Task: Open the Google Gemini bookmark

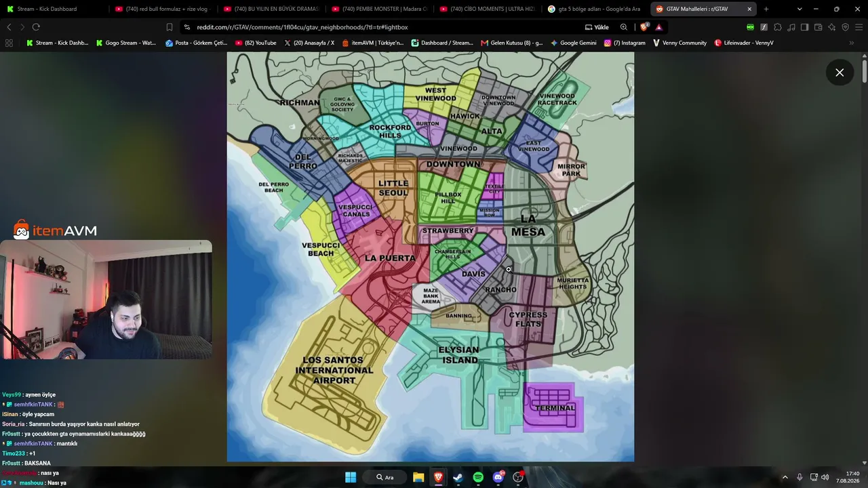Action: point(574,43)
